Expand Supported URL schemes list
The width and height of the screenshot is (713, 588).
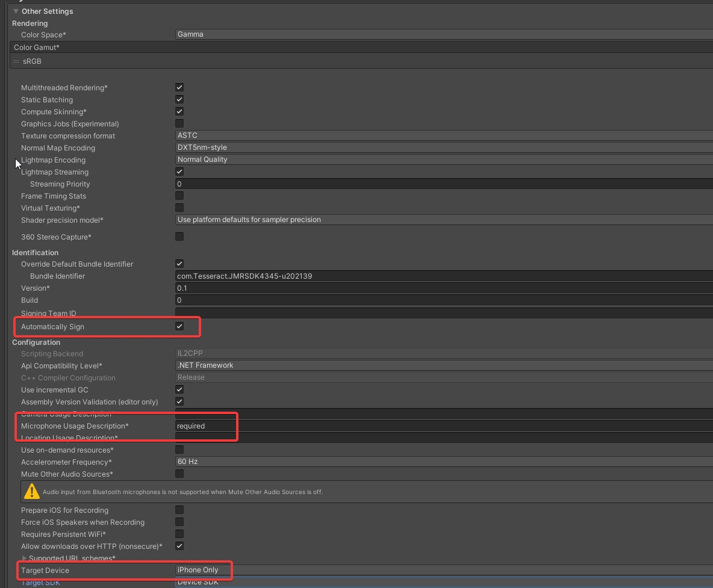(25, 559)
